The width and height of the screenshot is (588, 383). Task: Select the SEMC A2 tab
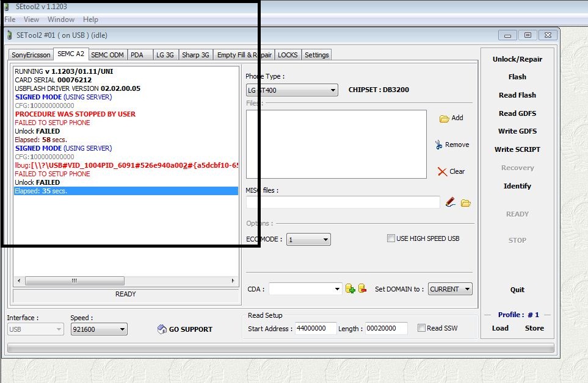click(x=71, y=54)
